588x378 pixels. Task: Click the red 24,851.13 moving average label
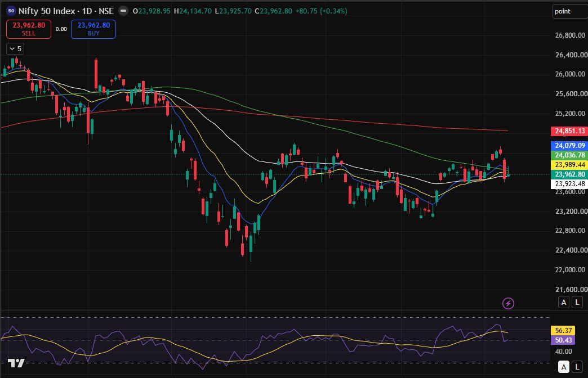coord(569,131)
